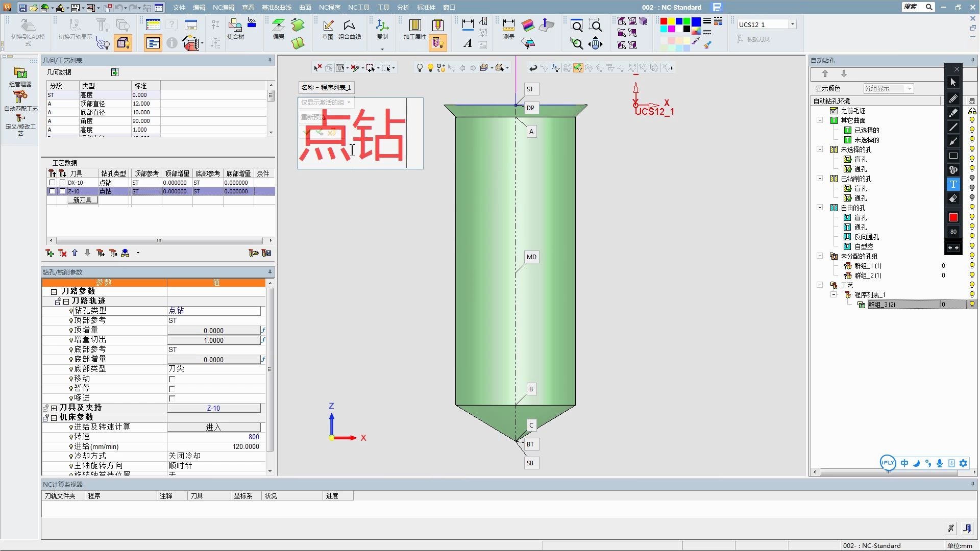The width and height of the screenshot is (980, 551).
Task: Open the 分析 menu
Action: [403, 7]
